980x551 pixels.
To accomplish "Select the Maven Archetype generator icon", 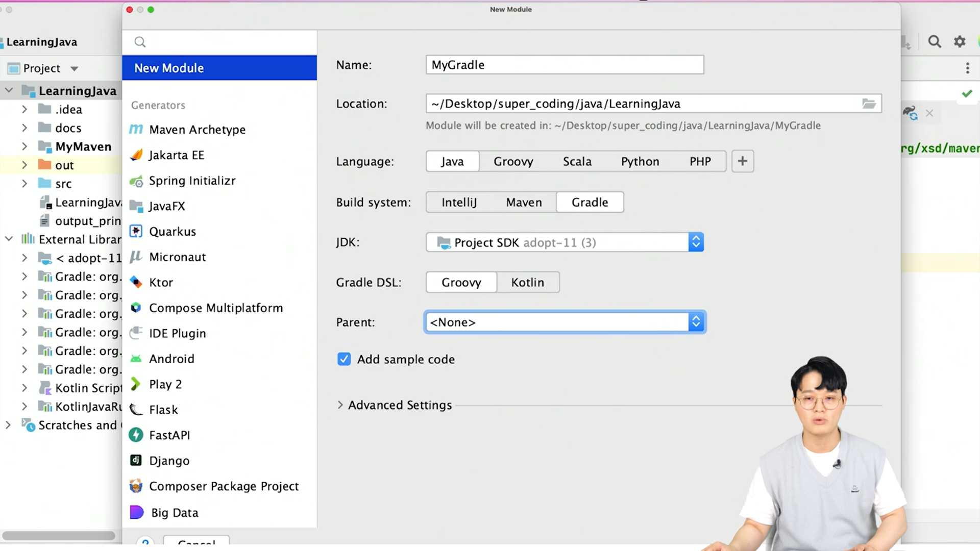I will (x=136, y=130).
